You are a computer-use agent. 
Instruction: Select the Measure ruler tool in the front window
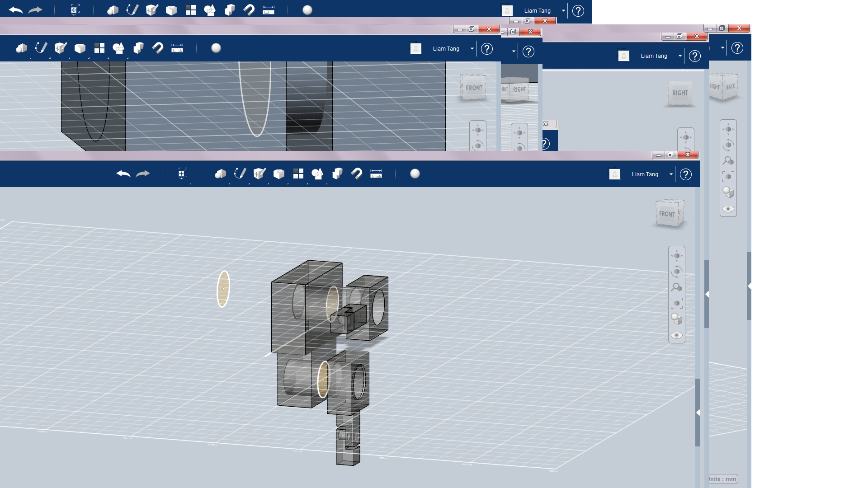pyautogui.click(x=376, y=174)
